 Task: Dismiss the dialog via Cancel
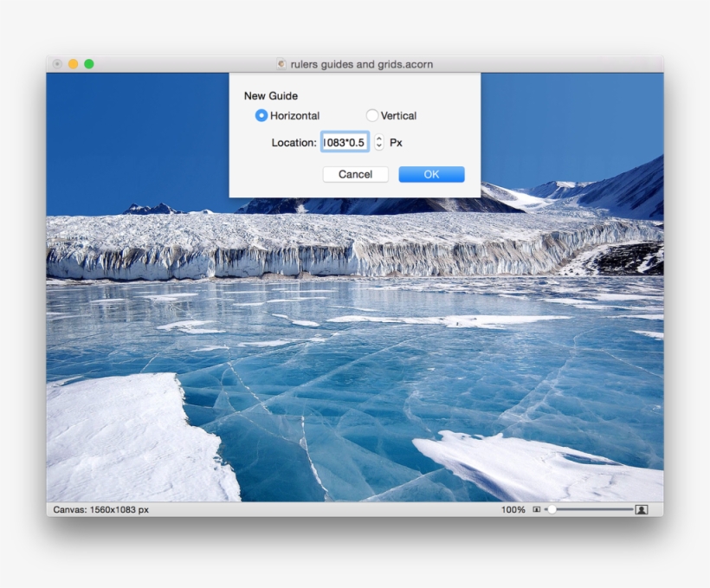[x=355, y=174]
